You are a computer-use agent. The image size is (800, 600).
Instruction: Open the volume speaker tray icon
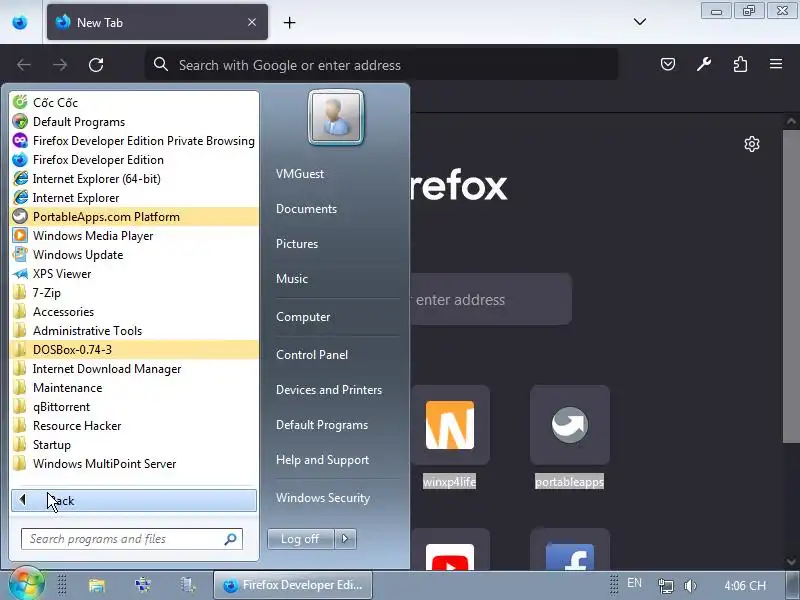tap(690, 586)
